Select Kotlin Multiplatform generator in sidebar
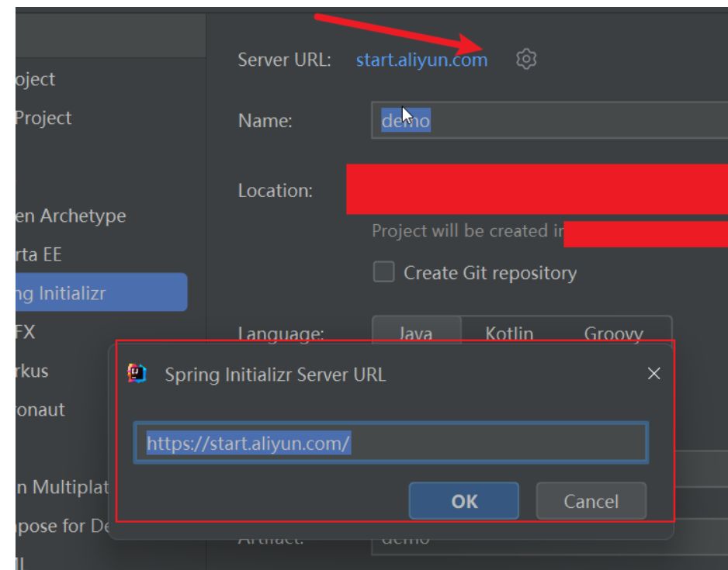The image size is (728, 570). tap(62, 487)
